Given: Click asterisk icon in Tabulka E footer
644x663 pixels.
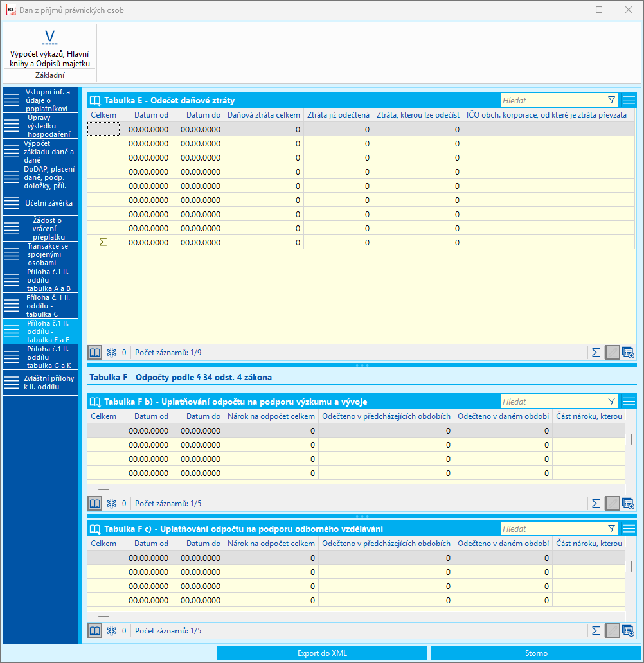Looking at the screenshot, I should click(111, 352).
